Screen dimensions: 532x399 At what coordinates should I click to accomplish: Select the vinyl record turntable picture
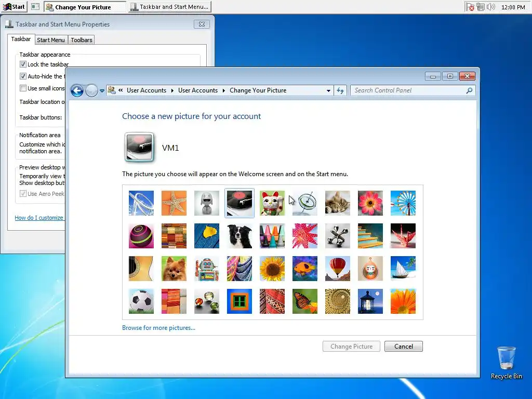click(x=239, y=203)
